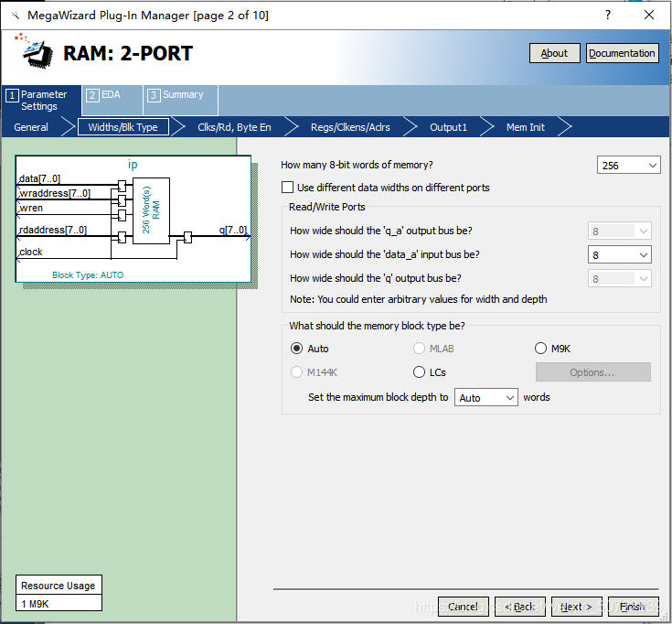Enable different data widths on different ports

(x=288, y=188)
